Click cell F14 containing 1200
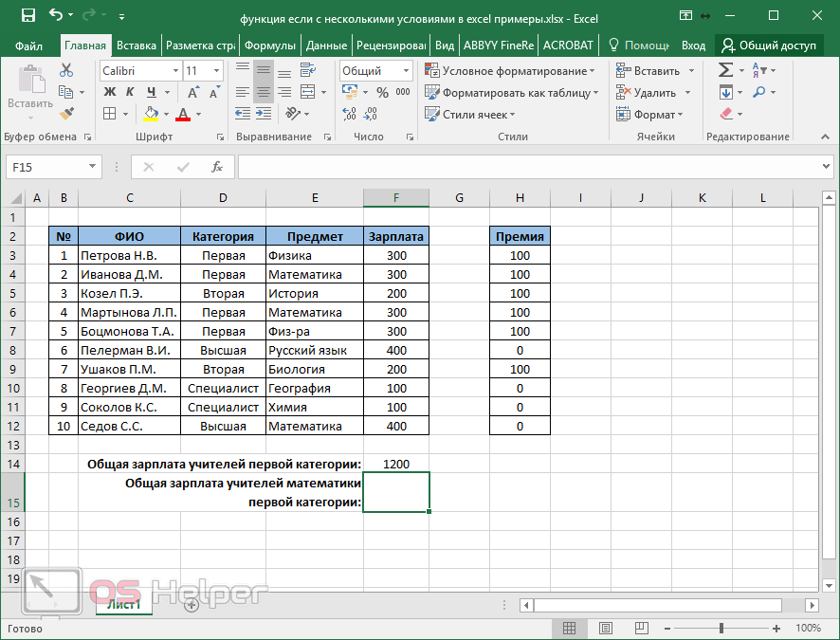 [395, 464]
